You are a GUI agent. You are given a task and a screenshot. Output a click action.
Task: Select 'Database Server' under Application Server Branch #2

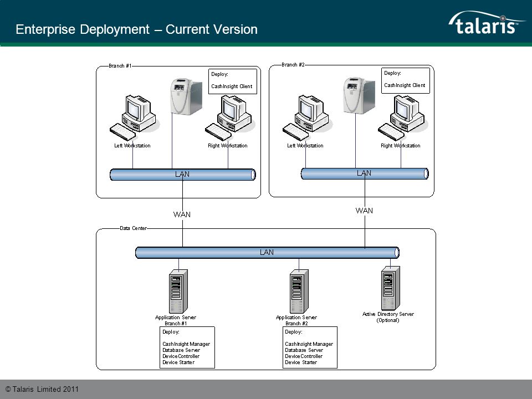[304, 350]
